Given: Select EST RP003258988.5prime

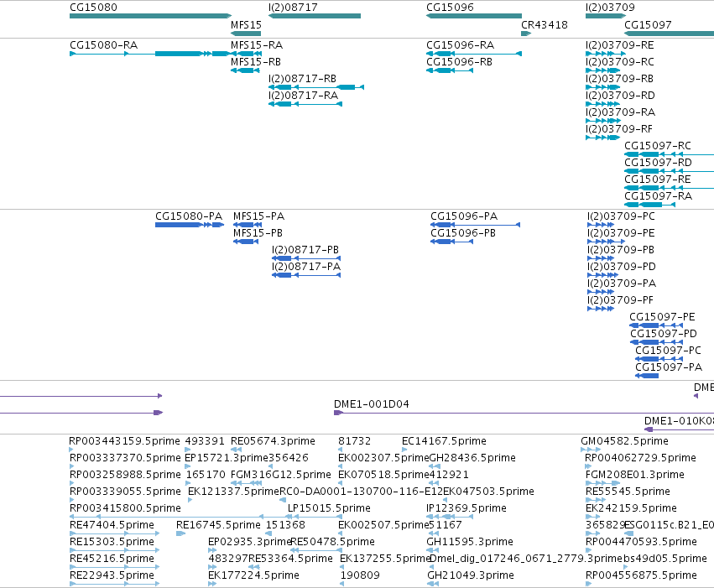Looking at the screenshot, I should click(125, 475).
